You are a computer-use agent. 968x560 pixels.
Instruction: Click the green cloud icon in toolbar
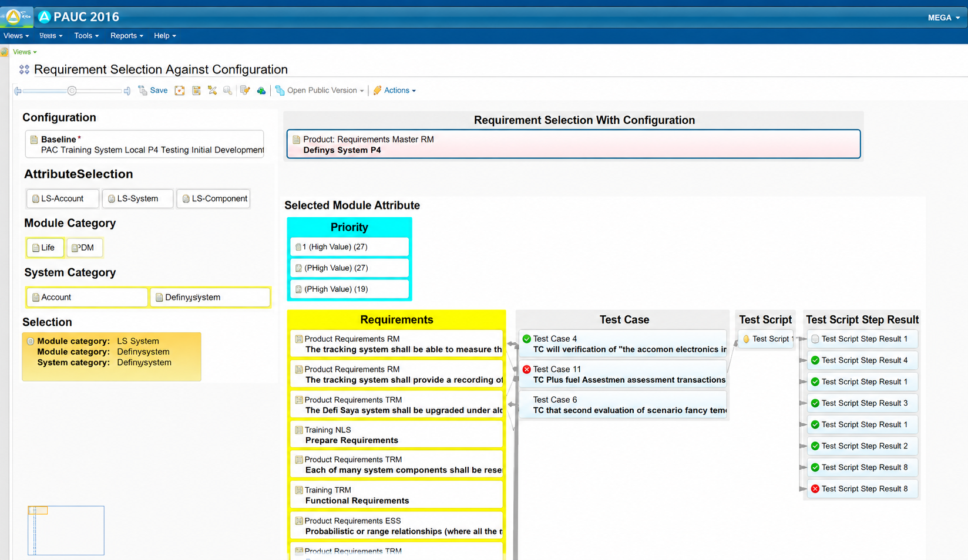coord(261,90)
